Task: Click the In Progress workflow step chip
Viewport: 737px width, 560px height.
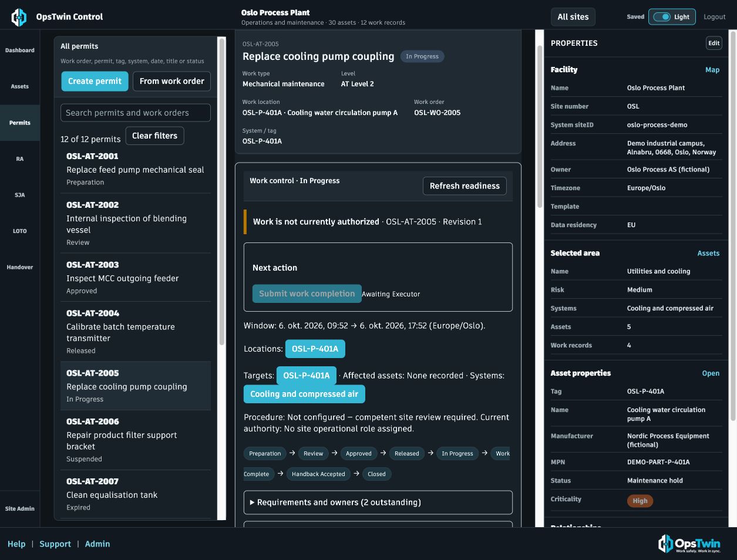Action: point(457,453)
